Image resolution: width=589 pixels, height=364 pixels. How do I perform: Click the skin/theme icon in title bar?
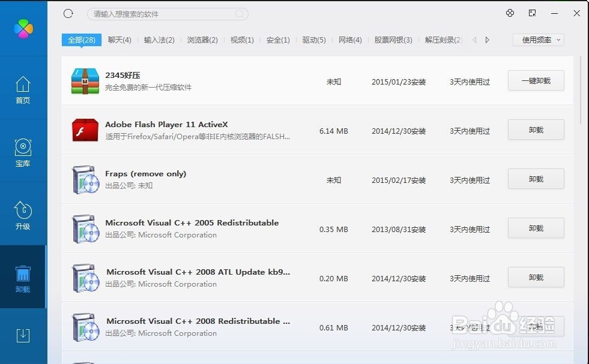coord(510,13)
